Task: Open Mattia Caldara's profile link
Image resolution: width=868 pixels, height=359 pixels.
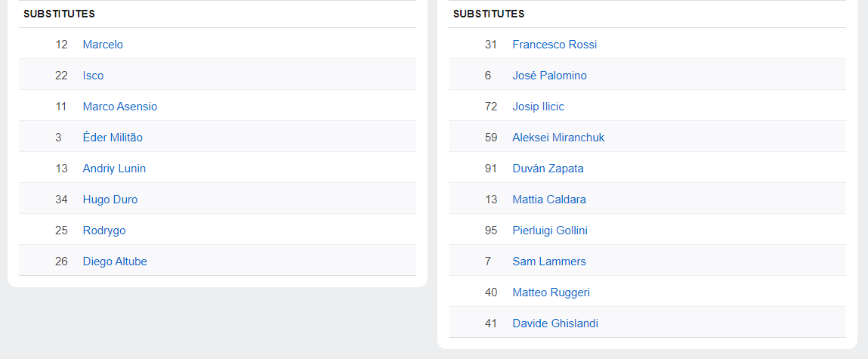Action: (x=549, y=200)
